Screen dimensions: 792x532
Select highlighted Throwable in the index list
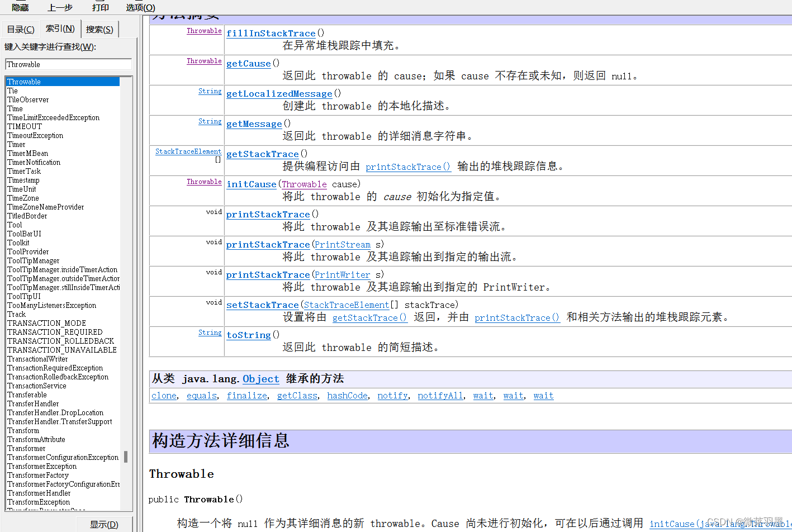[63, 82]
